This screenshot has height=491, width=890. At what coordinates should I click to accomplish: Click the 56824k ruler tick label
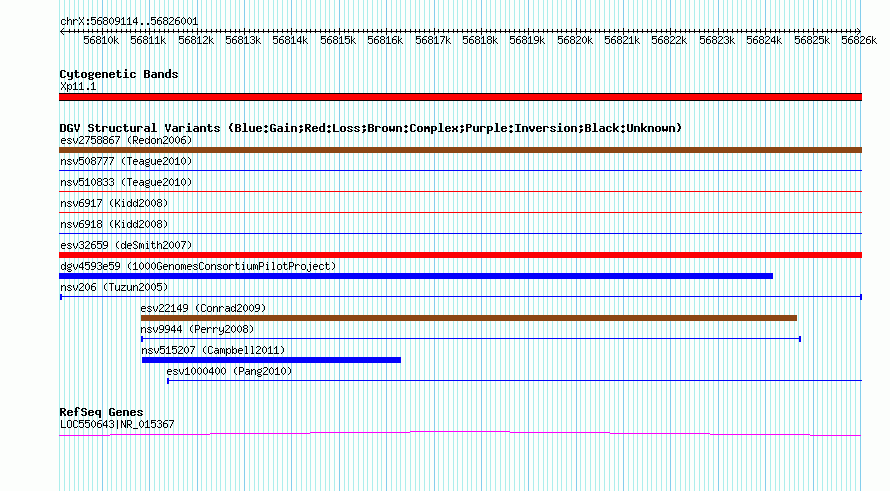[x=763, y=41]
